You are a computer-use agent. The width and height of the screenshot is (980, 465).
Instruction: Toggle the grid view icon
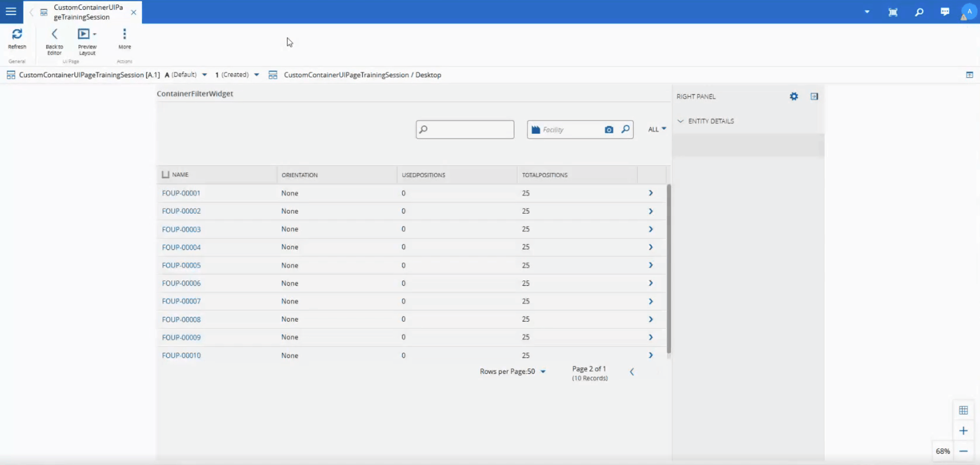(x=964, y=410)
